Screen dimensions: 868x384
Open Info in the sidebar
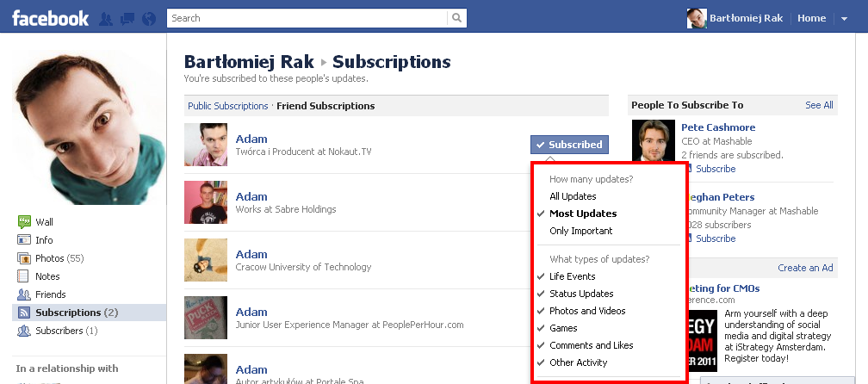point(44,240)
